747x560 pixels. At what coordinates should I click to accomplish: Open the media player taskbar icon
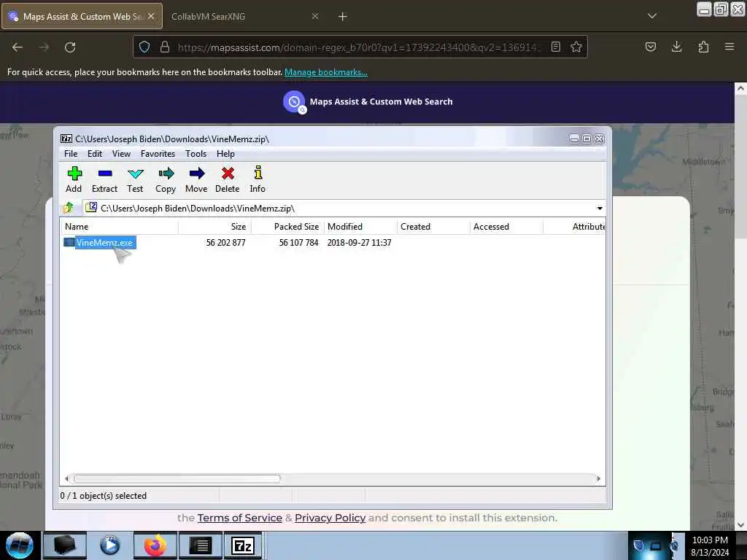109,545
